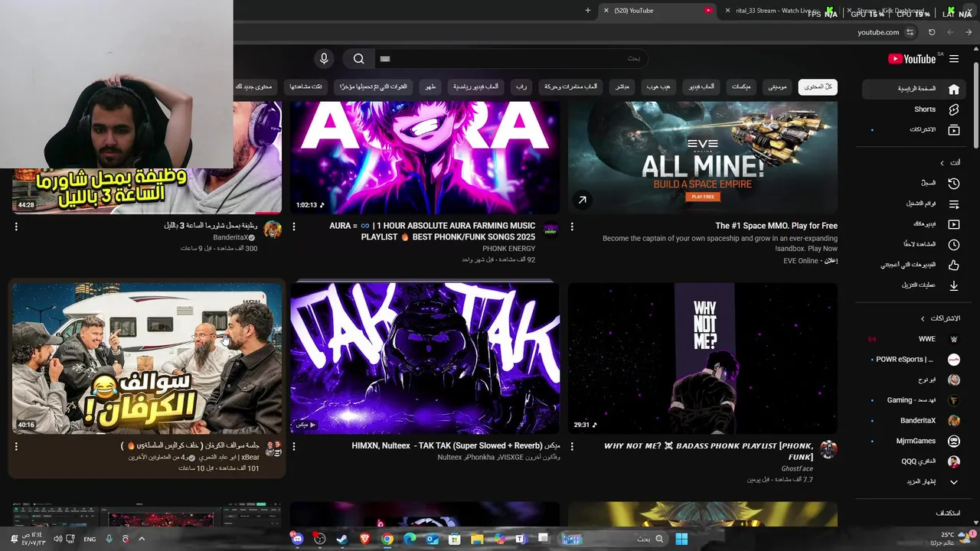Switch to the (520) YouTube browser tab
This screenshot has height=551, width=980.
658,11
